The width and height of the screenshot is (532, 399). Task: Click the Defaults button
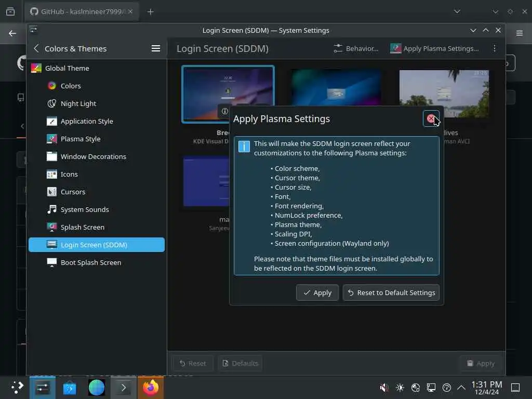[x=240, y=363]
